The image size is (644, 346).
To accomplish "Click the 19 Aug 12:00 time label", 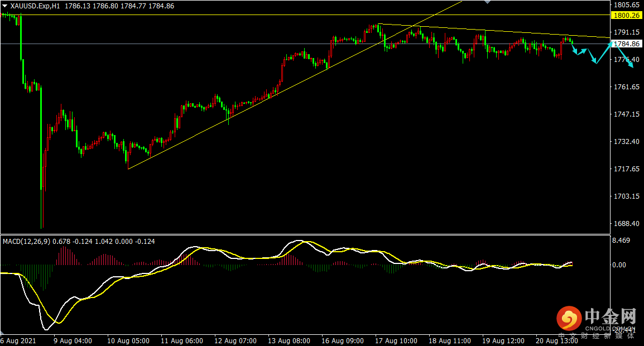I will click(x=503, y=341).
